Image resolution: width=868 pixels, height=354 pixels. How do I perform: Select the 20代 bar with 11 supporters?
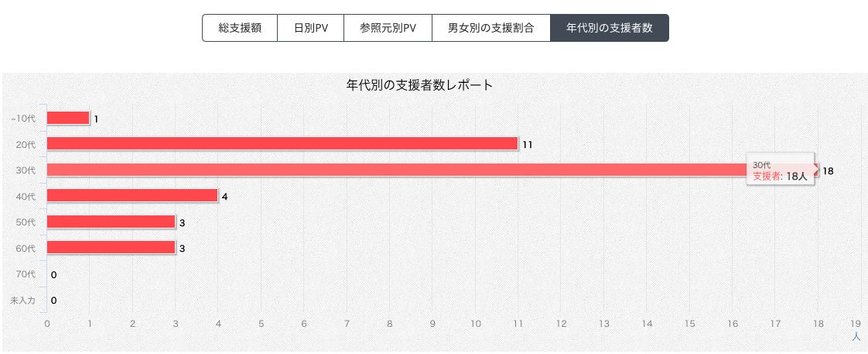click(x=282, y=143)
